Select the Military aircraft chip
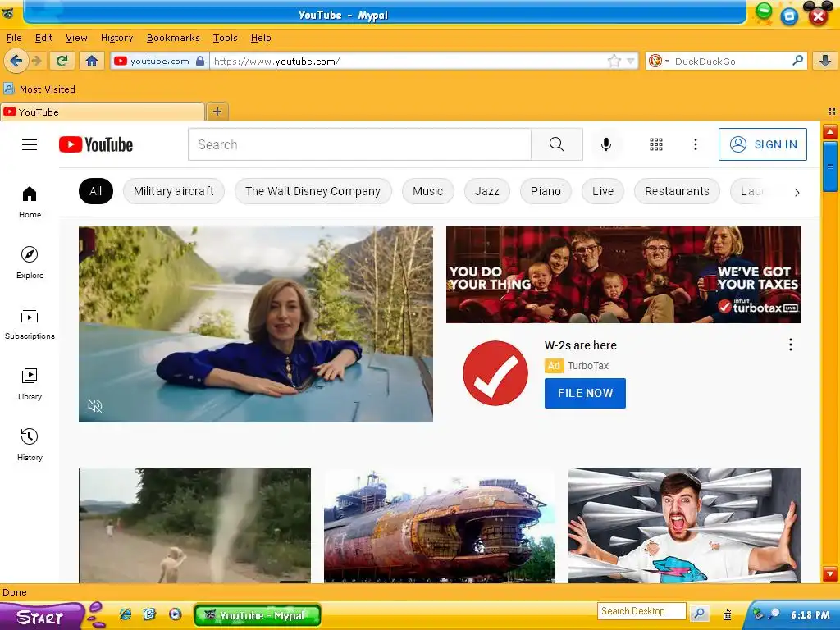 click(x=174, y=191)
